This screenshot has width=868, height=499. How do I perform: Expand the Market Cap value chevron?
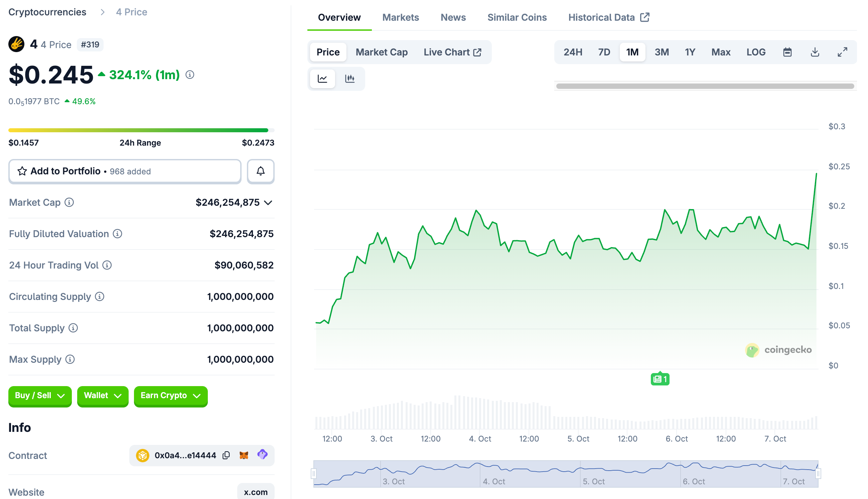[x=268, y=203]
